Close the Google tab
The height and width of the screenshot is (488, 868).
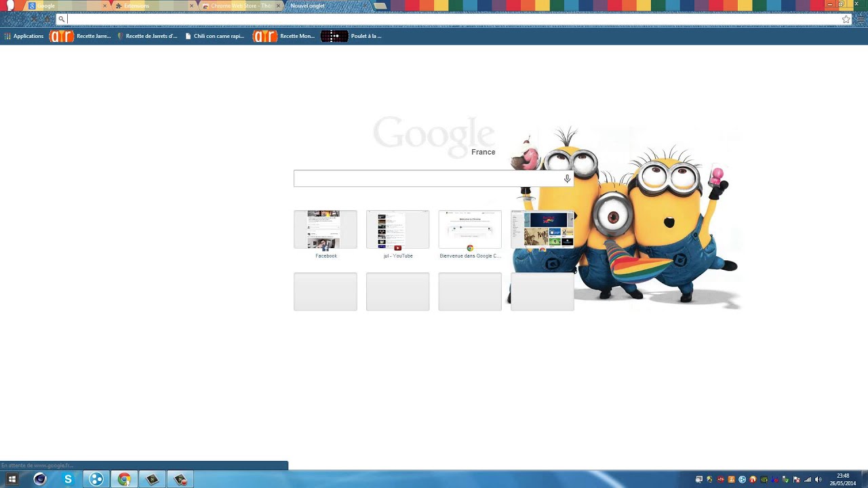104,6
